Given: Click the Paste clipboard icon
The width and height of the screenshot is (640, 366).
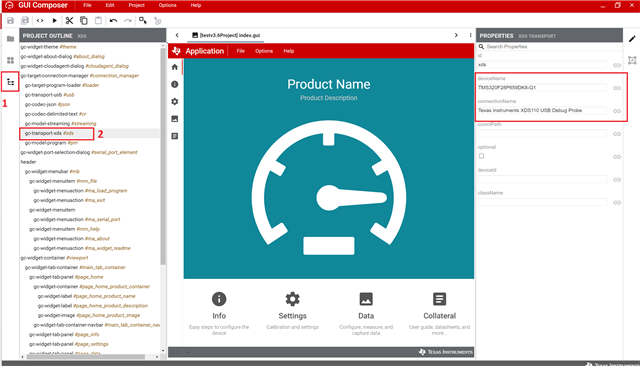Looking at the screenshot, I should 98,20.
